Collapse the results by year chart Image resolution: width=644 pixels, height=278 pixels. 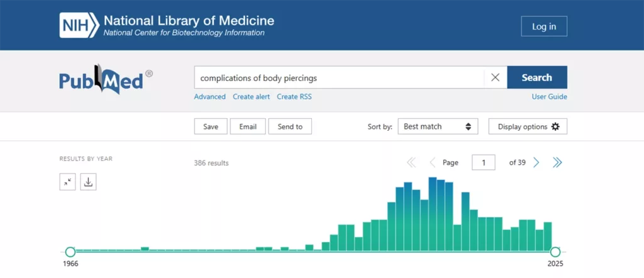pos(68,182)
